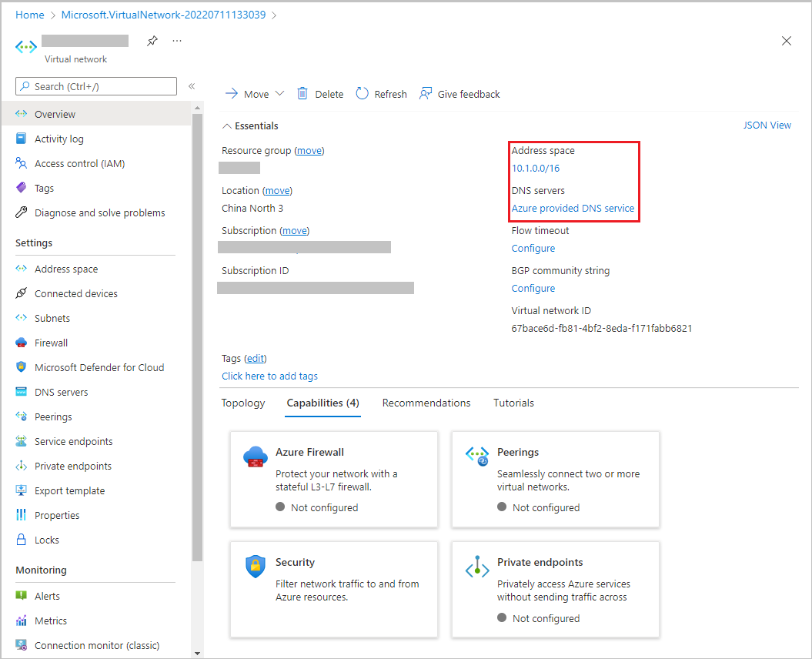Image resolution: width=812 pixels, height=659 pixels.
Task: Click Address space icon under Settings
Action: (x=22, y=269)
